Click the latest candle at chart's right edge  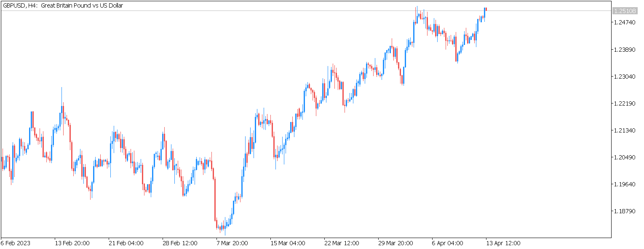(x=486, y=9)
